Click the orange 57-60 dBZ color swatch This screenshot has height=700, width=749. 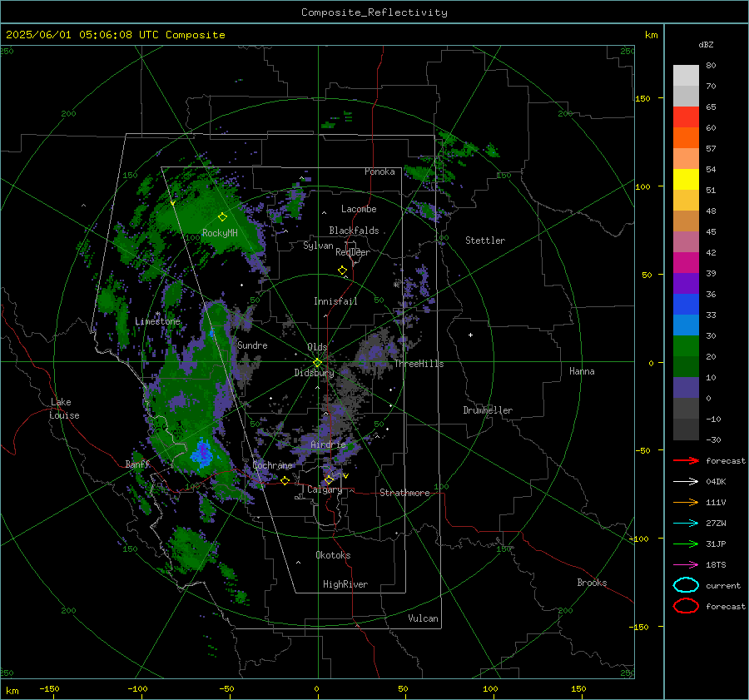click(686, 138)
